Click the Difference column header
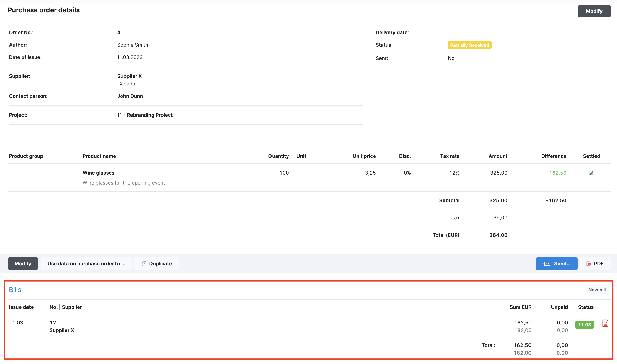Viewport: 617px width, 364px height. [554, 156]
